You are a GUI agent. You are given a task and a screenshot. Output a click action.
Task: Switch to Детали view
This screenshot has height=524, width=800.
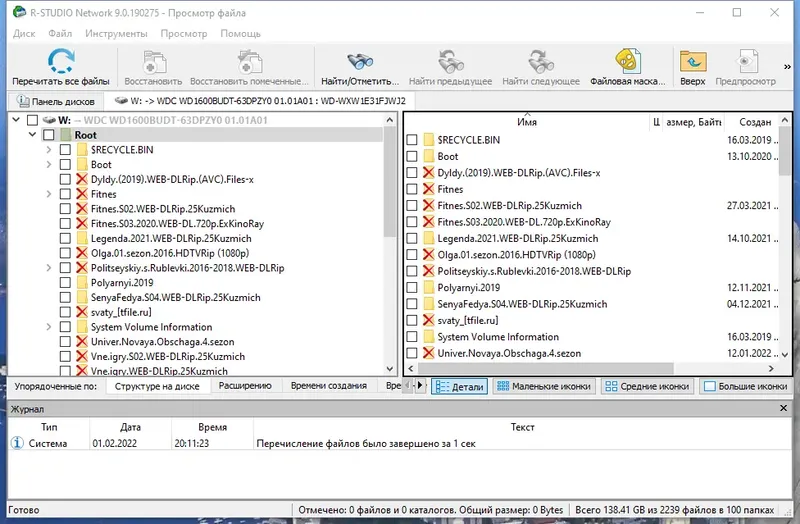pos(460,387)
